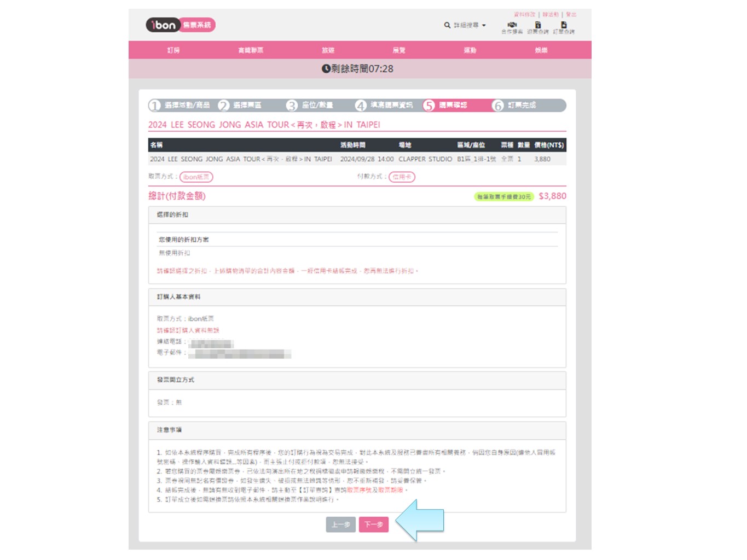Image resolution: width=747 pixels, height=560 pixels.
Task: Select step 3 座位/數量
Action: click(x=310, y=105)
